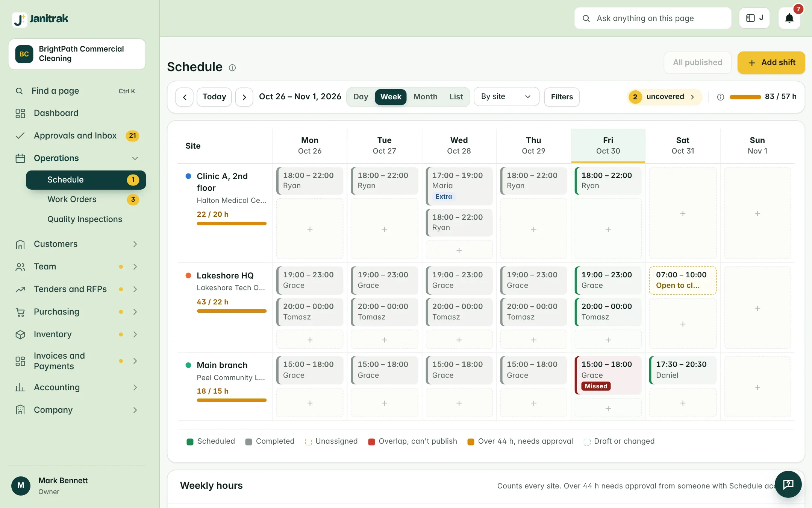Click the Team people icon
This screenshot has height=508, width=812.
(x=20, y=267)
